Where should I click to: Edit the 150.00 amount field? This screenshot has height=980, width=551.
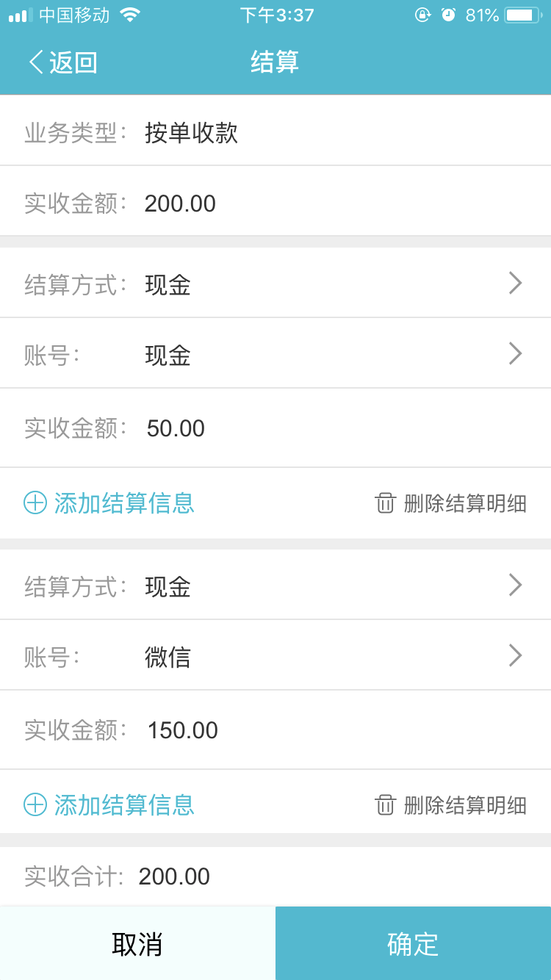click(183, 730)
